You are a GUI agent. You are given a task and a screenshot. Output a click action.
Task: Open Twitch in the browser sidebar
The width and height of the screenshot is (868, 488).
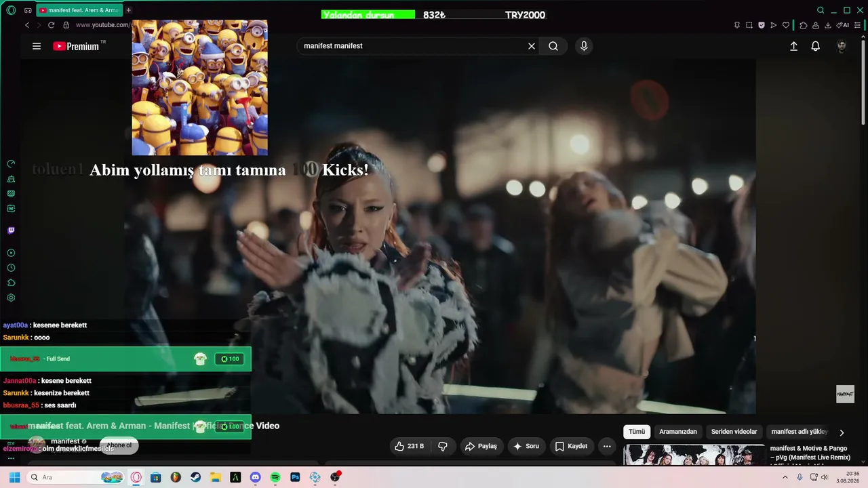pyautogui.click(x=11, y=230)
